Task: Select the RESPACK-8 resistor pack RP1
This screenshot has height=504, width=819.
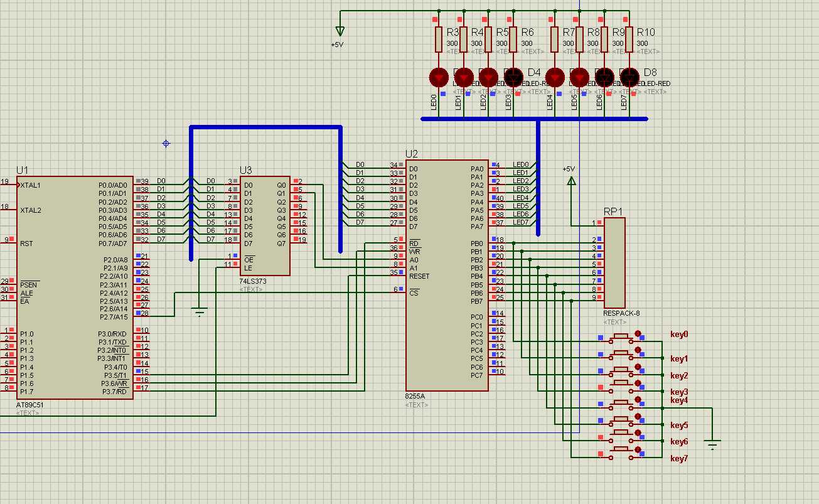Action: click(x=614, y=262)
